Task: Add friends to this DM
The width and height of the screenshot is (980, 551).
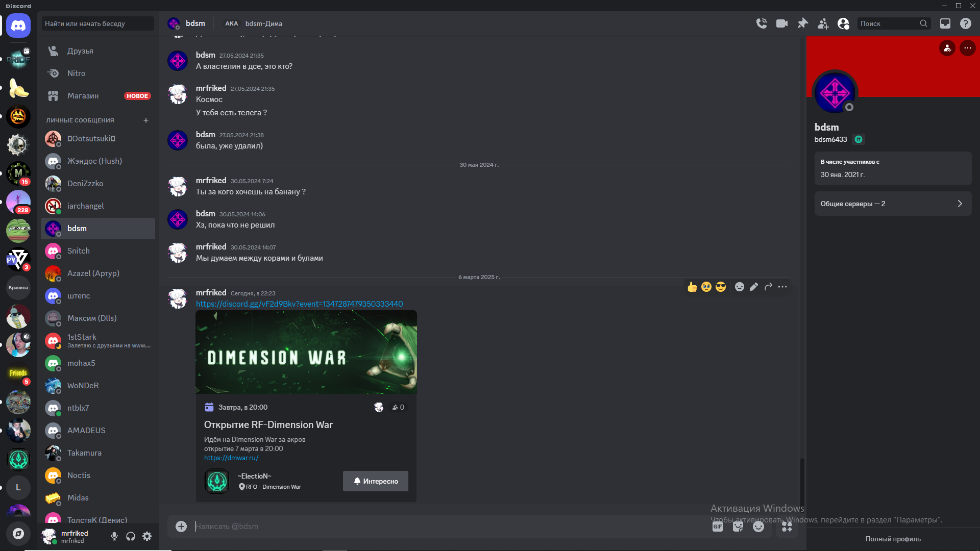Action: (x=823, y=23)
